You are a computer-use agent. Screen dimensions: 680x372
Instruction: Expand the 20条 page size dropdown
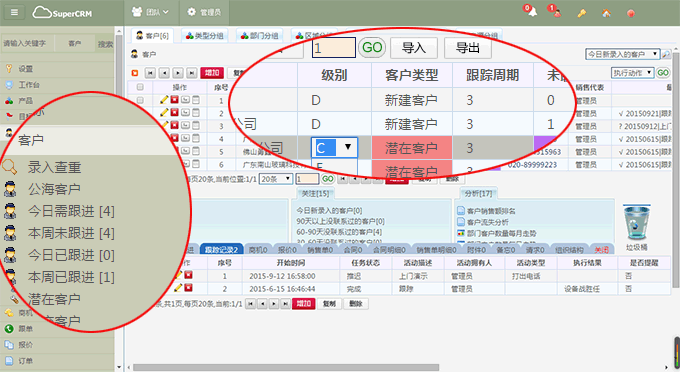(276, 179)
